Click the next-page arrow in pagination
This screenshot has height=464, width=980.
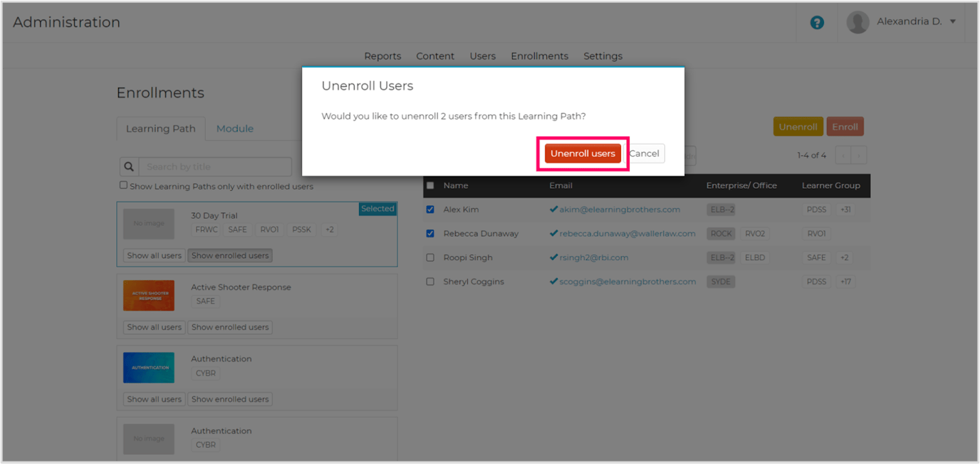(x=859, y=155)
